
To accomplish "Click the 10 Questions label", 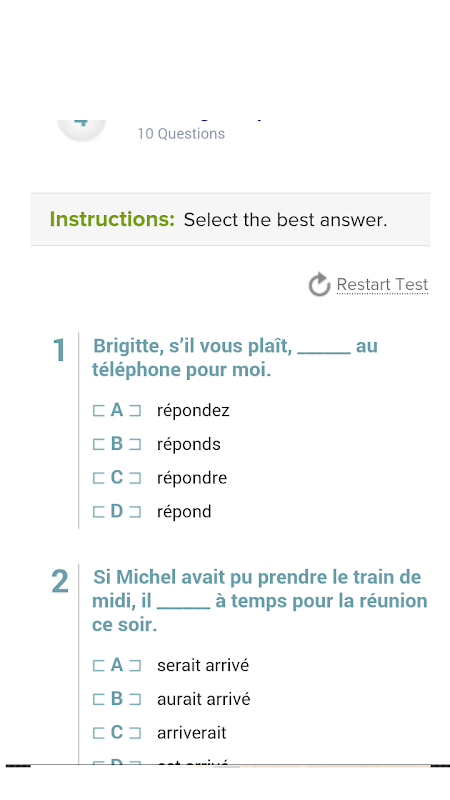I will 181,134.
